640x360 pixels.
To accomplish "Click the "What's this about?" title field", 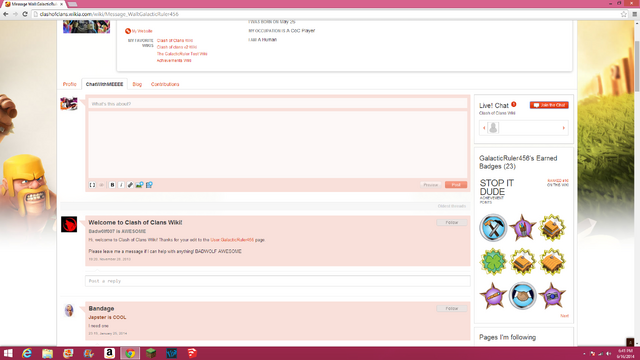I will (278, 104).
